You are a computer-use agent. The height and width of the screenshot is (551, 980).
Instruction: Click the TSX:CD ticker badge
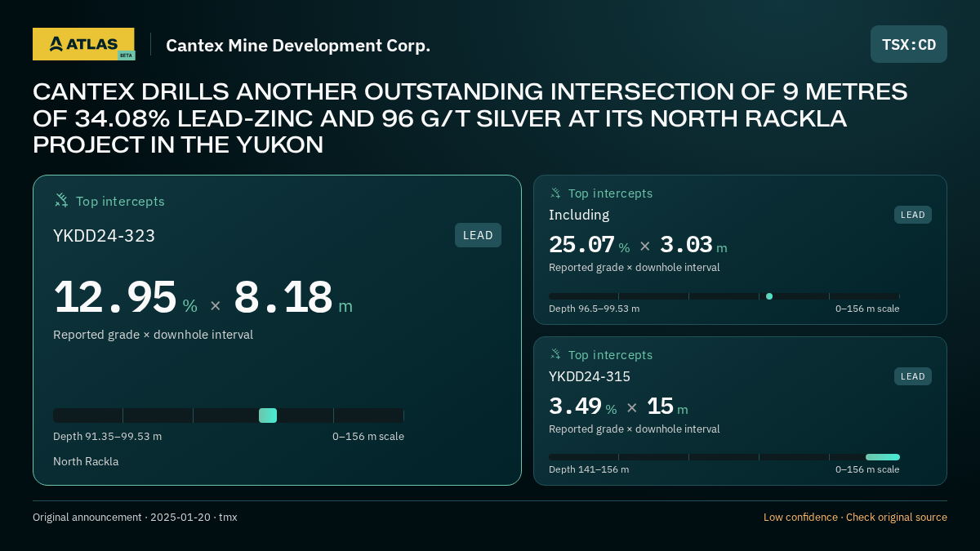click(908, 44)
